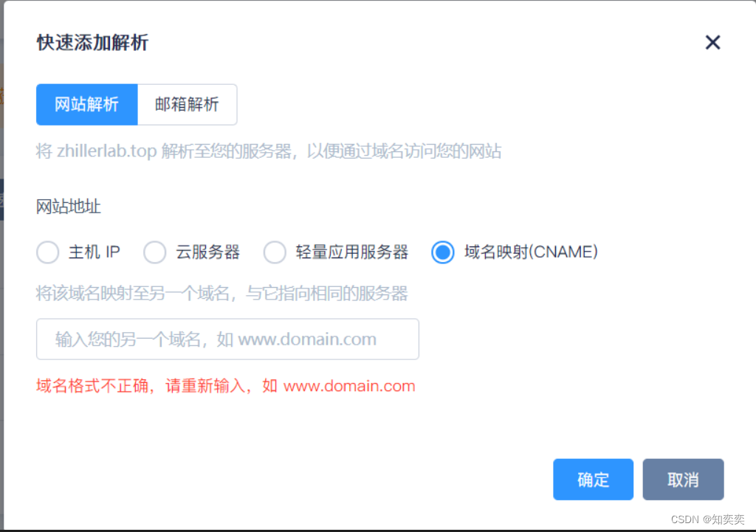Click the dialog title 快速添加解析
Screen dimensions: 756x532
coord(92,43)
